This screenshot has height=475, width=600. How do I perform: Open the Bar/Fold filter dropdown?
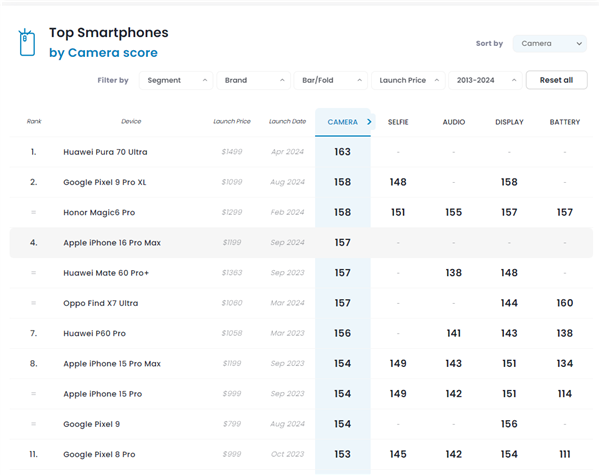click(331, 80)
